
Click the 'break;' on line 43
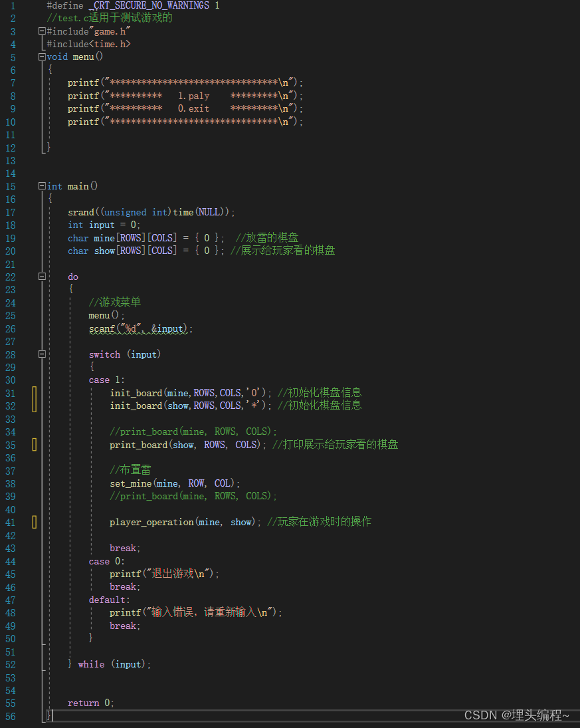coord(125,548)
